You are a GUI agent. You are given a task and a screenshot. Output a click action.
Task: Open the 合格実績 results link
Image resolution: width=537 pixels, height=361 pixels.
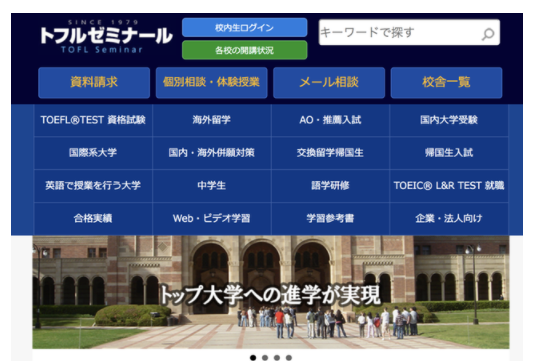tap(93, 219)
